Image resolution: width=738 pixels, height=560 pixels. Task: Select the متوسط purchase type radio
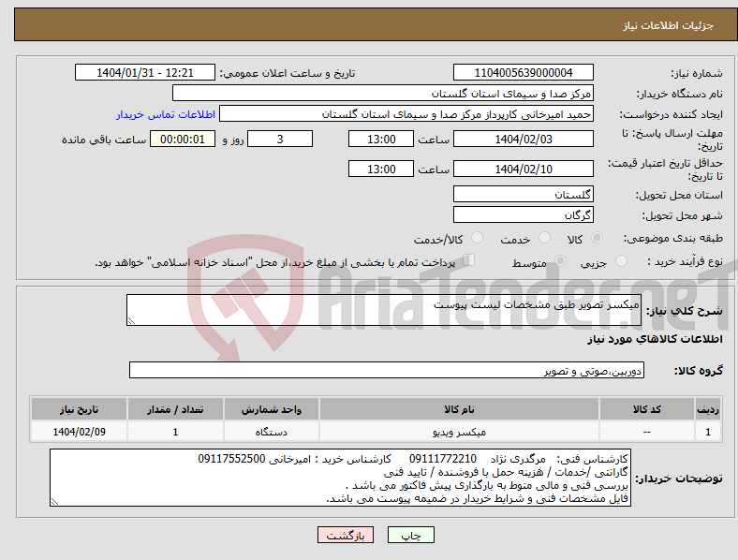pyautogui.click(x=560, y=260)
